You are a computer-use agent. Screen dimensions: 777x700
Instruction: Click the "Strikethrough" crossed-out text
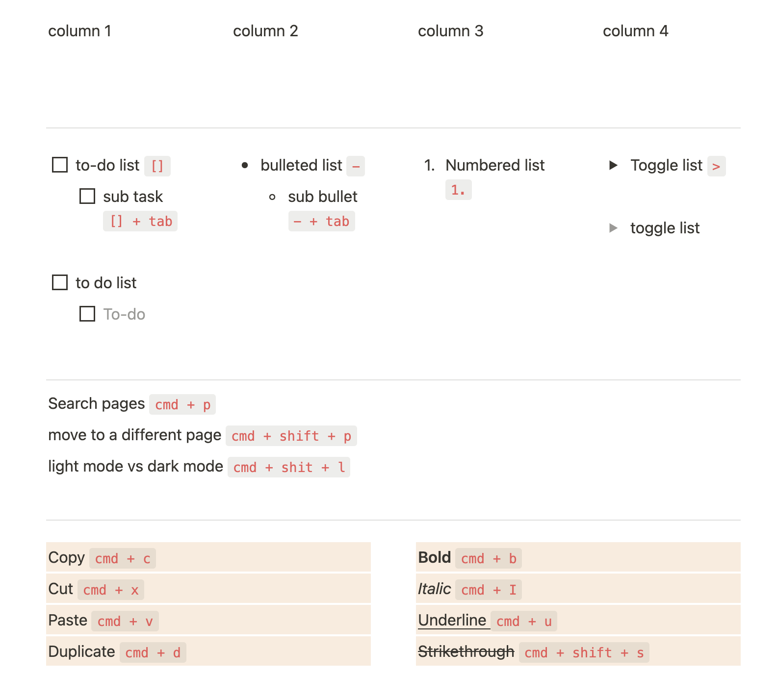466,652
